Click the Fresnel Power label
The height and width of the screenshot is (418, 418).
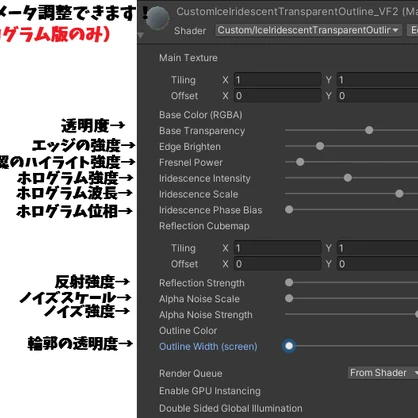tap(191, 162)
